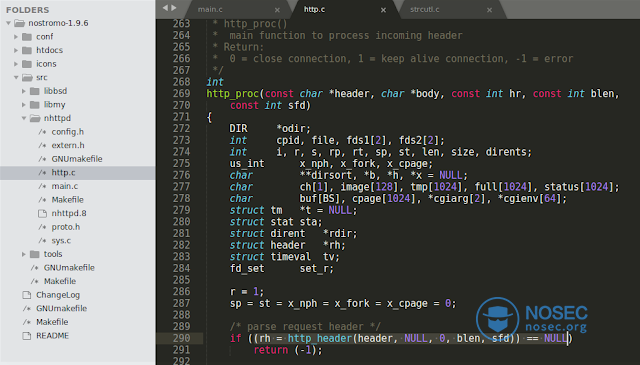Switch to the strcutl.c tab
The width and height of the screenshot is (640, 365).
(424, 9)
